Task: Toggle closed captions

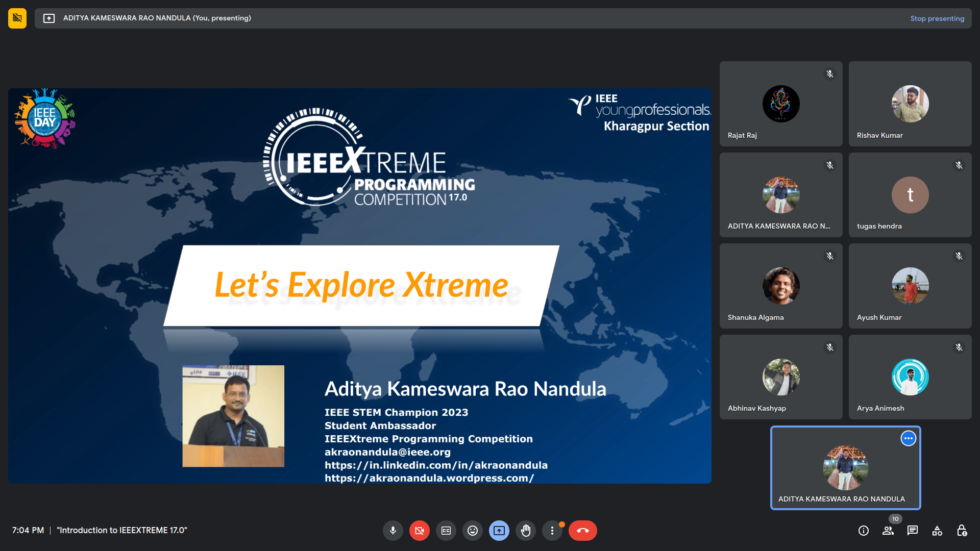Action: pos(446,531)
